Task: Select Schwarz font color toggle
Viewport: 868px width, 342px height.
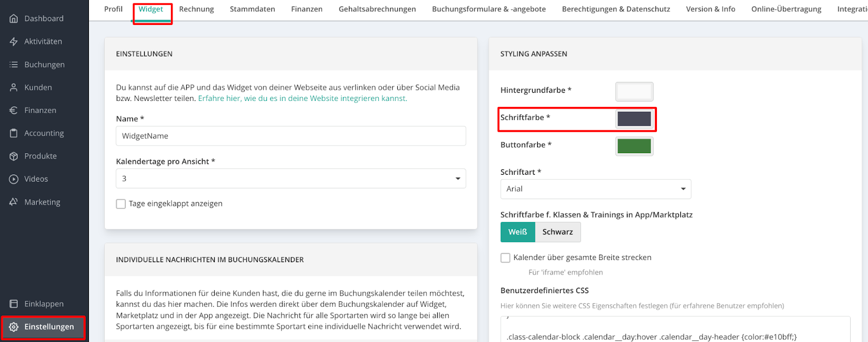Action: pos(558,232)
